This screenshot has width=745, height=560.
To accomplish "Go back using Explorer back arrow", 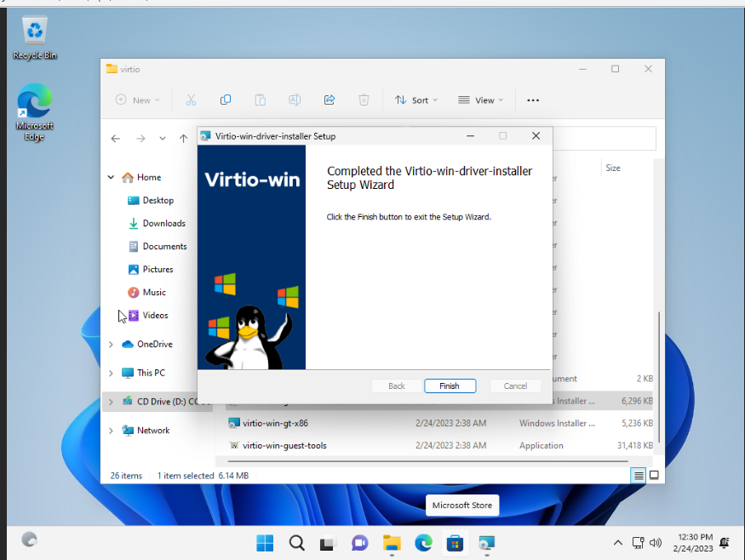I will (116, 139).
